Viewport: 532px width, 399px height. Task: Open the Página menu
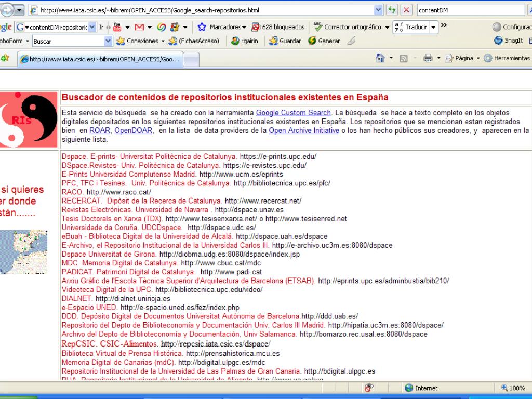pyautogui.click(x=462, y=58)
